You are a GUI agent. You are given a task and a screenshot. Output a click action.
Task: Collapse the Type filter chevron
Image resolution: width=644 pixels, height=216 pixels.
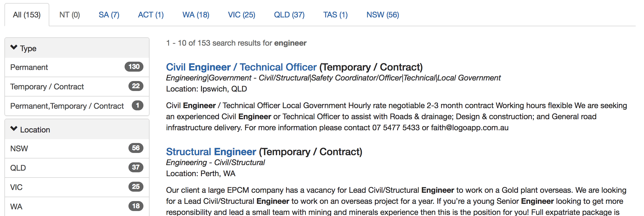pyautogui.click(x=14, y=48)
